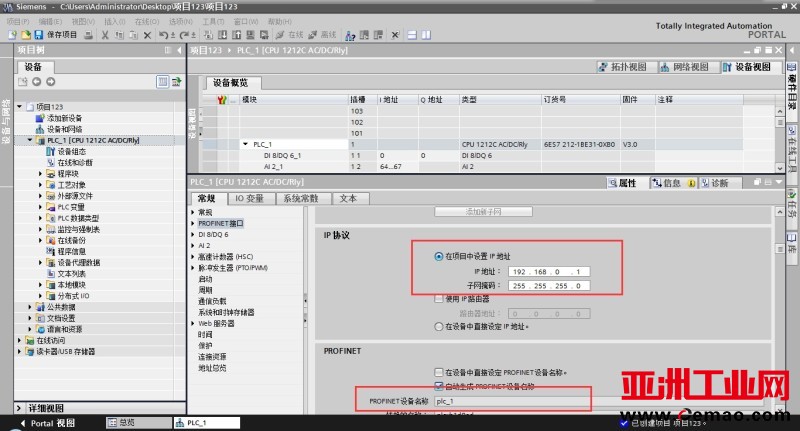Screen dimensions: 800x431
Task: Click the Copy icon in toolbar
Action: tap(119, 35)
